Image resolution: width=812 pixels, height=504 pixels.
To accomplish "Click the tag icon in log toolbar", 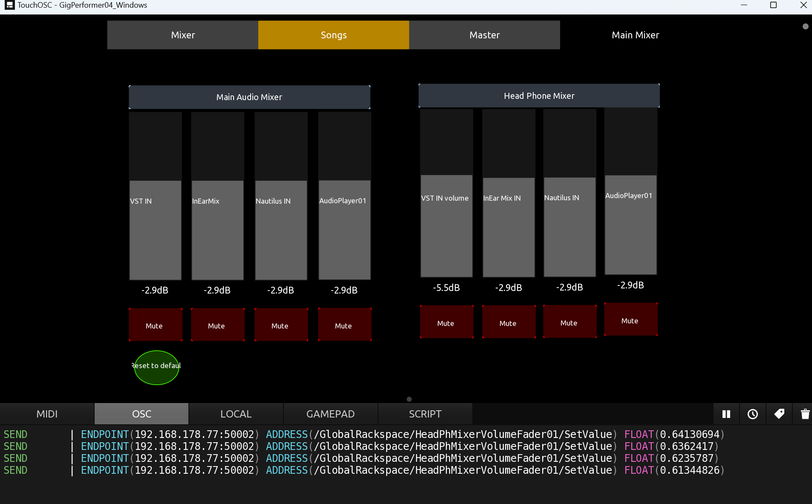I will 779,414.
